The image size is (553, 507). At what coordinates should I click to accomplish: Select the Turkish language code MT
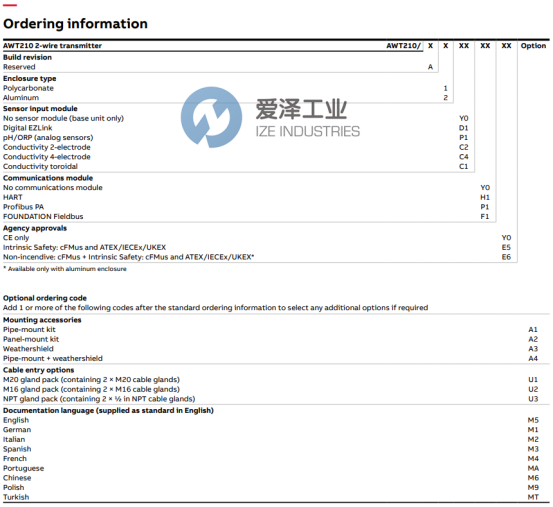(533, 497)
